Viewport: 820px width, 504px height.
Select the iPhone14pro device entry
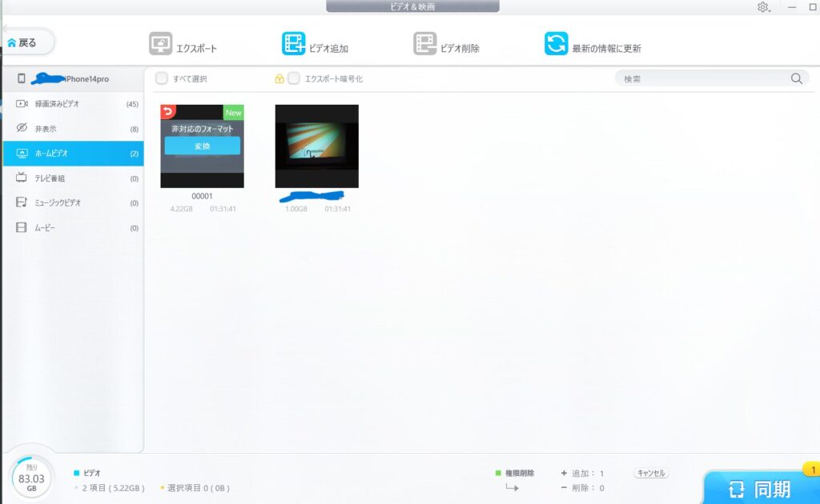73,79
